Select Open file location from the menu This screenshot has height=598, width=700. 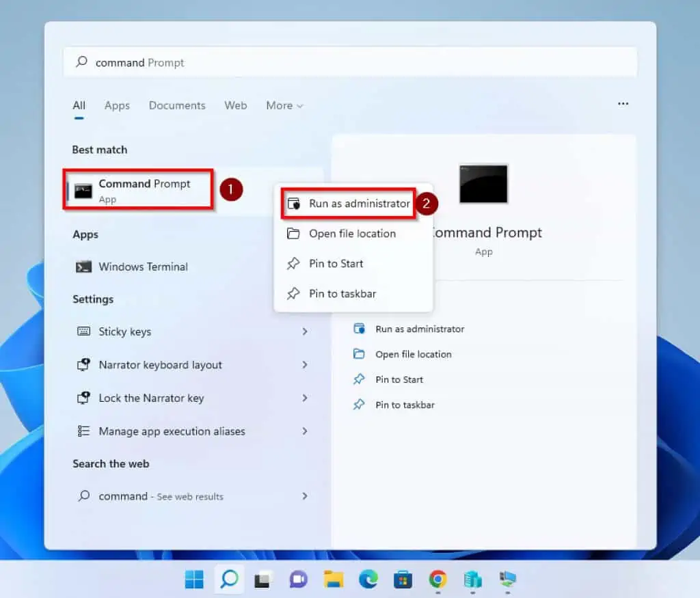point(353,233)
